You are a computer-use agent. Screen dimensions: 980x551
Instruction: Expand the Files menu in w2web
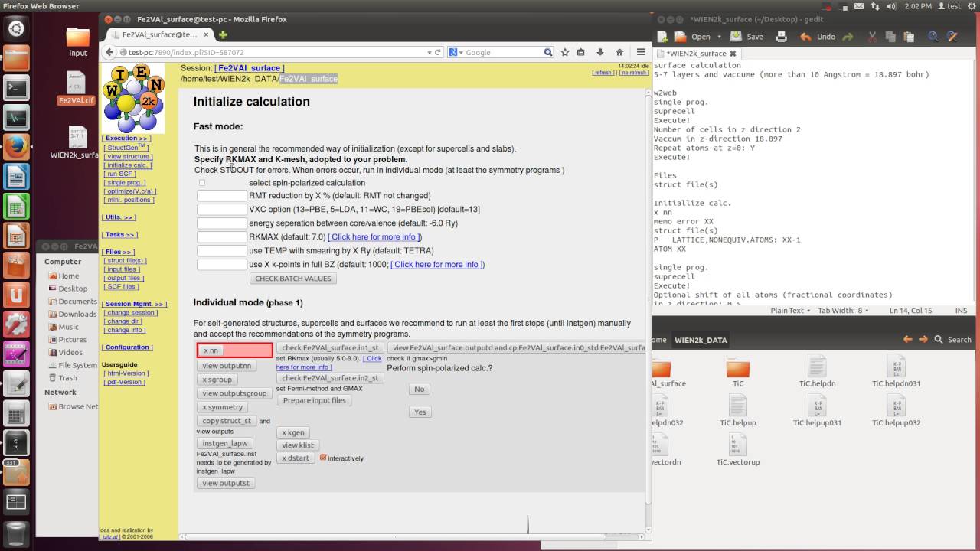(x=119, y=252)
